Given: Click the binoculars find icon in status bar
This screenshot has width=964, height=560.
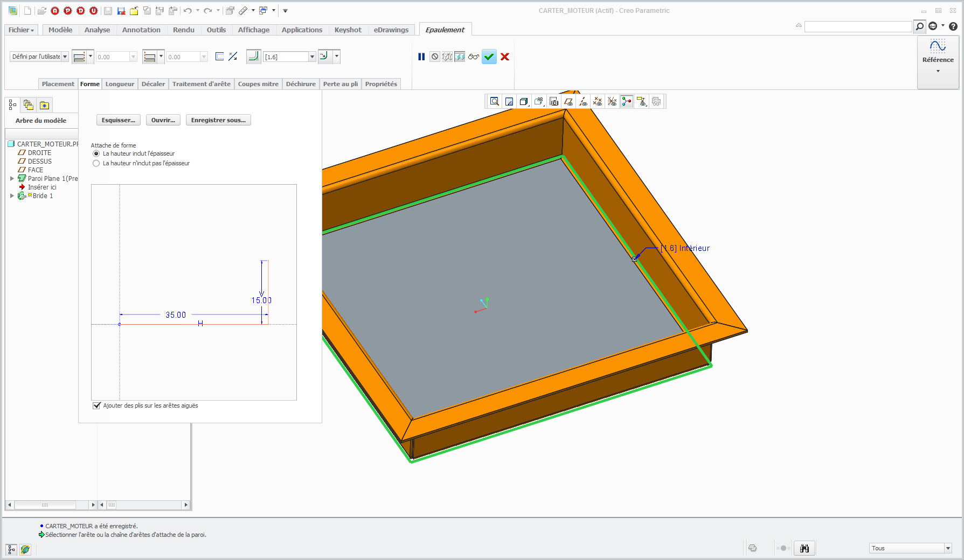Looking at the screenshot, I should pos(805,548).
